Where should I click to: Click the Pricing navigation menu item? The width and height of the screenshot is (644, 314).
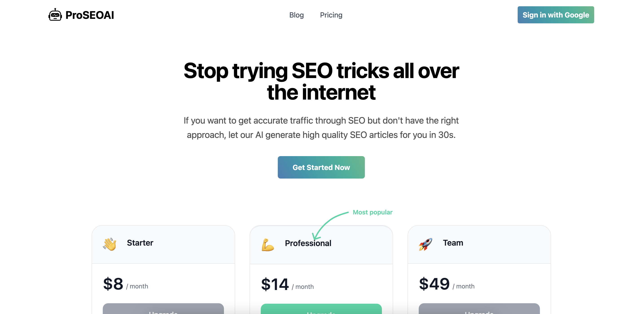[331, 15]
